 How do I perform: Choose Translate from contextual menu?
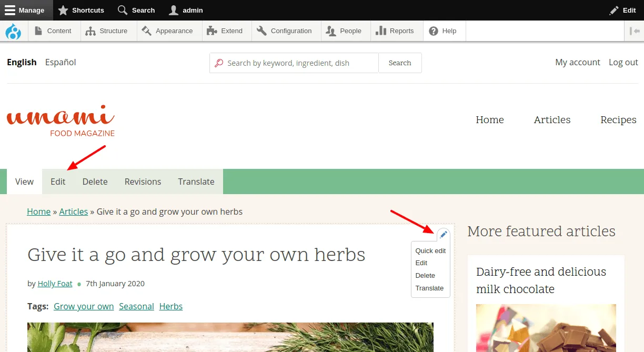[x=429, y=288]
